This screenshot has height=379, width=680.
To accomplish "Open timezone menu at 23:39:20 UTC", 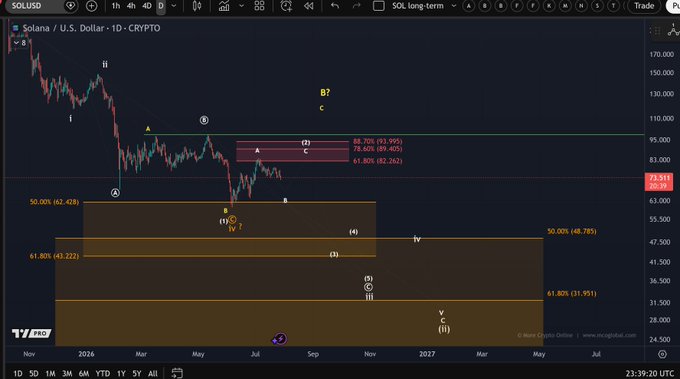I will pyautogui.click(x=650, y=373).
